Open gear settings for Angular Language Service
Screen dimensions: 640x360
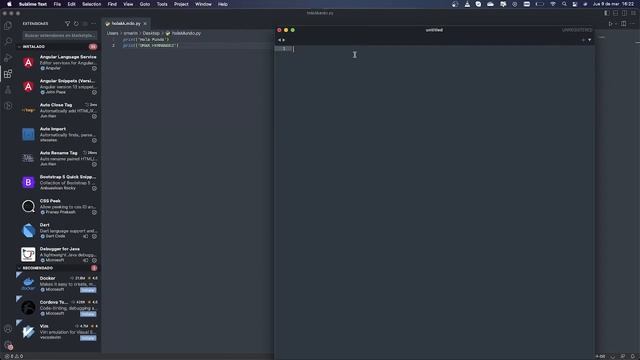[94, 69]
